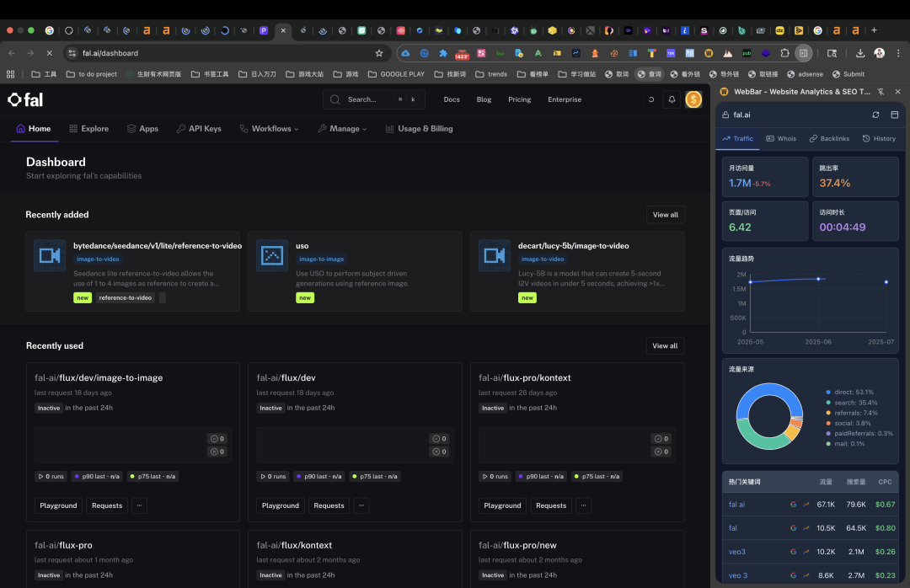Open Requests for flux-pro/kontext

551,505
